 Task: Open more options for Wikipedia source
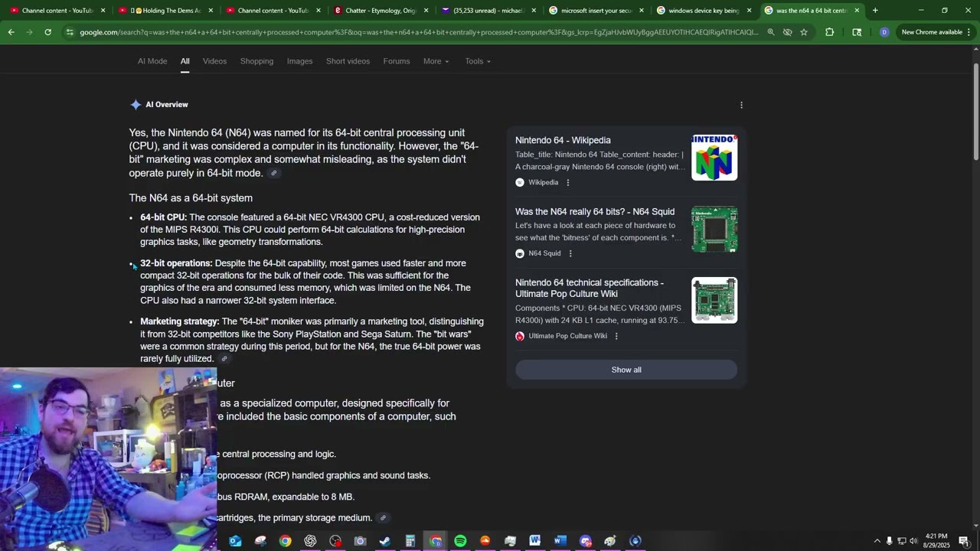click(567, 183)
